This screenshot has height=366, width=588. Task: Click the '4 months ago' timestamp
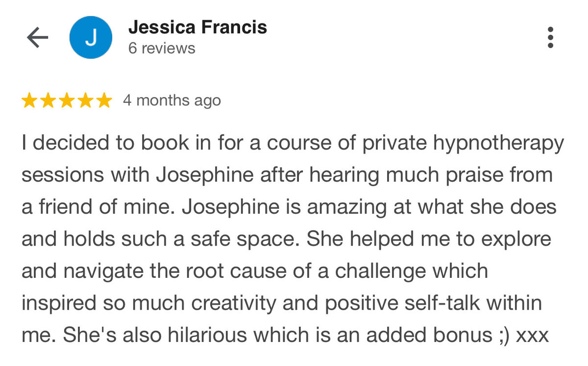[172, 100]
